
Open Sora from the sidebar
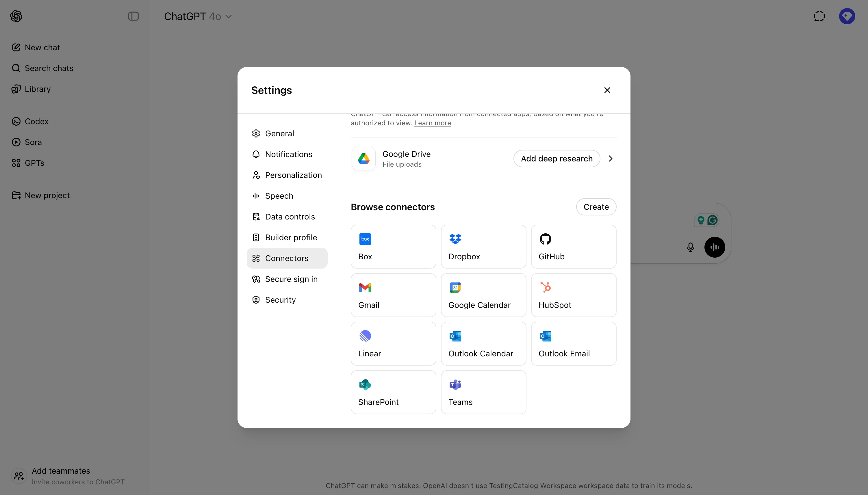[x=27, y=142]
